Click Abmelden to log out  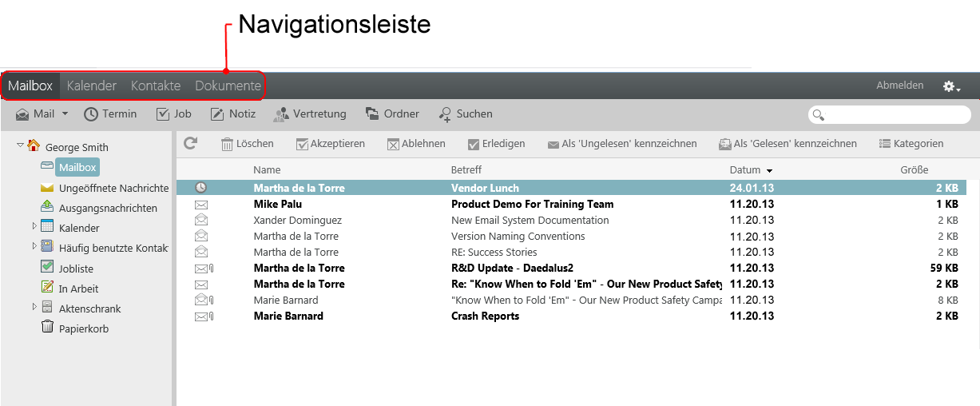[899, 86]
